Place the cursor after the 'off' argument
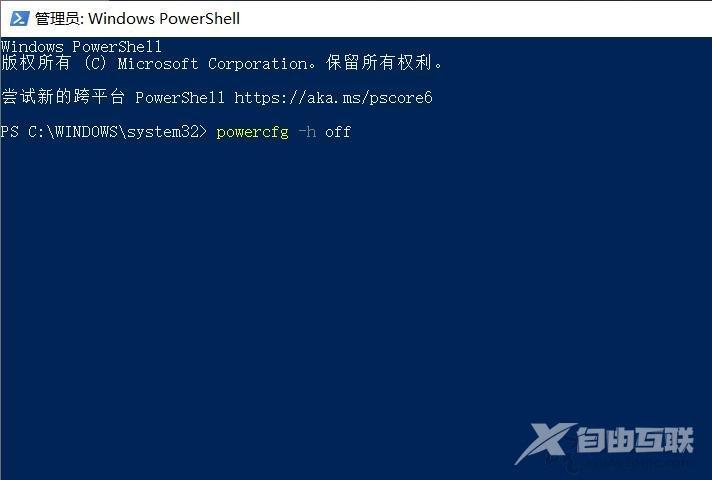 [352, 132]
